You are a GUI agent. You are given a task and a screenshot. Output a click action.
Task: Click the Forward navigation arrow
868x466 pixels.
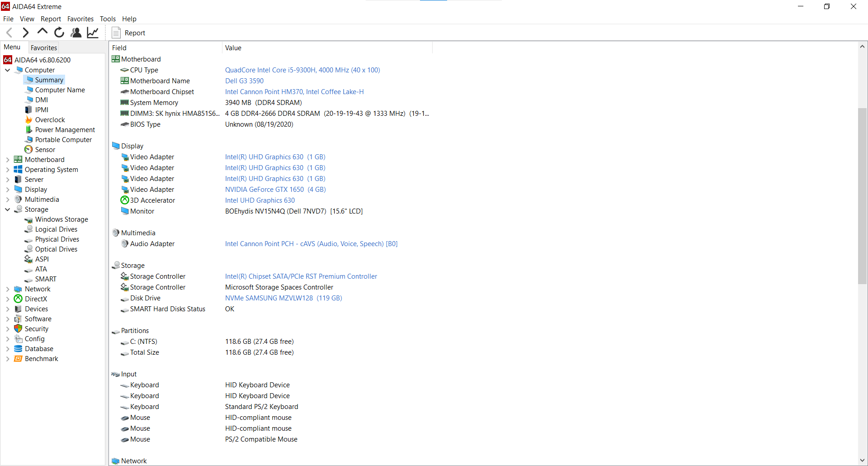pos(26,33)
